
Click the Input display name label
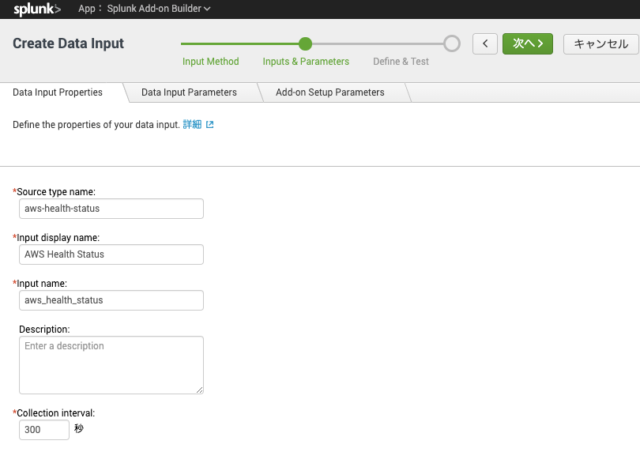click(56, 238)
